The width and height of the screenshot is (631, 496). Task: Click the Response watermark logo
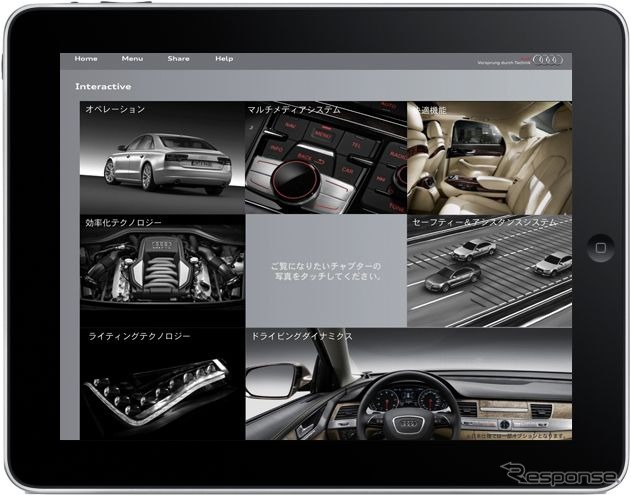(x=558, y=474)
